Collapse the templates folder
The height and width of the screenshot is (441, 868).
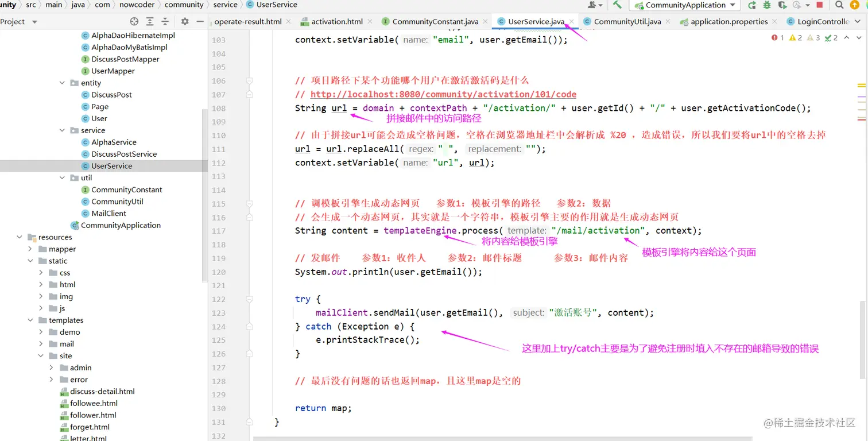coord(30,320)
